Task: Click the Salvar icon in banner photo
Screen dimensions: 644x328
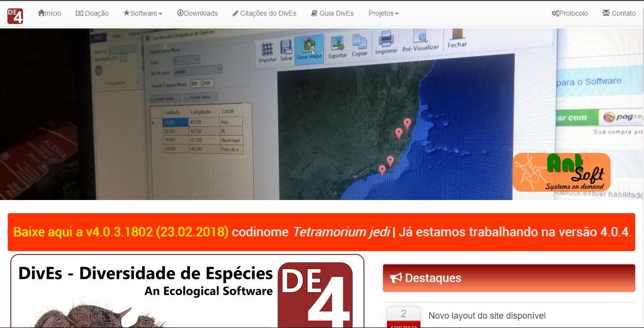Action: pos(286,51)
